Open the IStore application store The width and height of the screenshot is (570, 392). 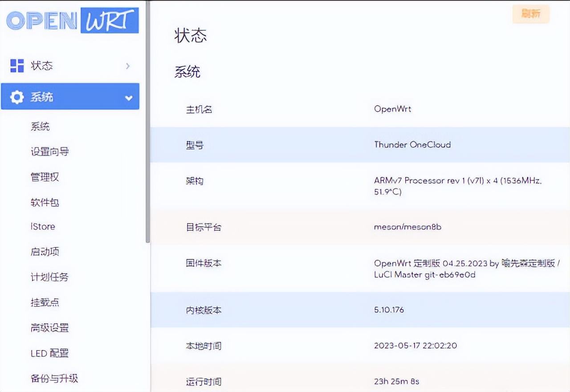(43, 227)
